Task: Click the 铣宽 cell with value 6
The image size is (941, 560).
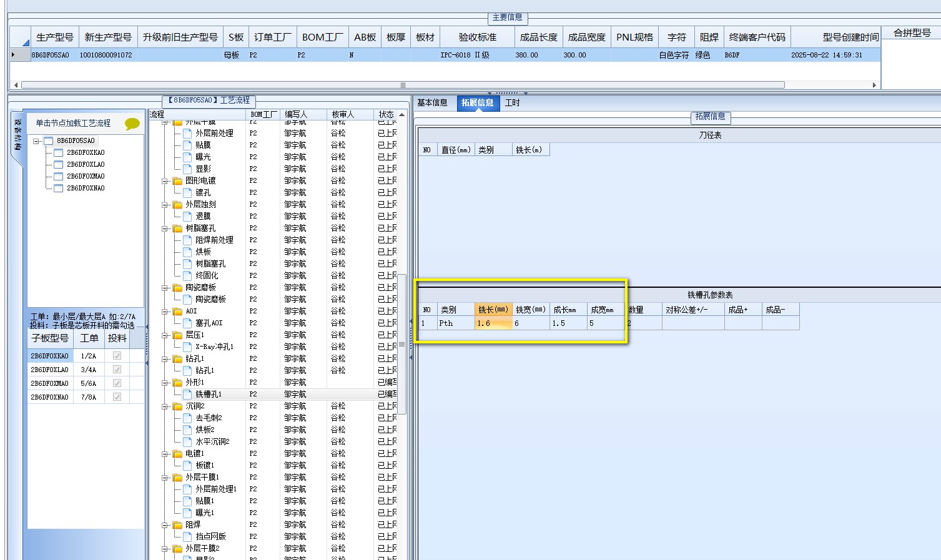Action: [x=531, y=323]
